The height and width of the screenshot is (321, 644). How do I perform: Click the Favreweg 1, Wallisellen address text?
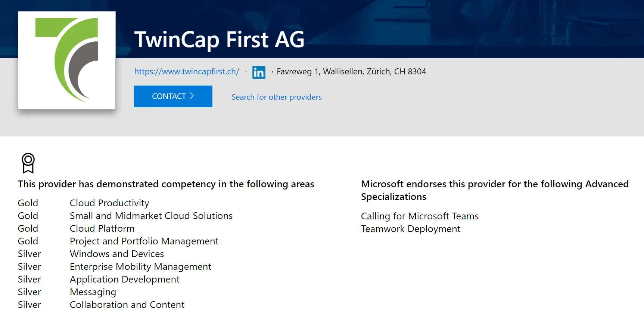tap(351, 71)
